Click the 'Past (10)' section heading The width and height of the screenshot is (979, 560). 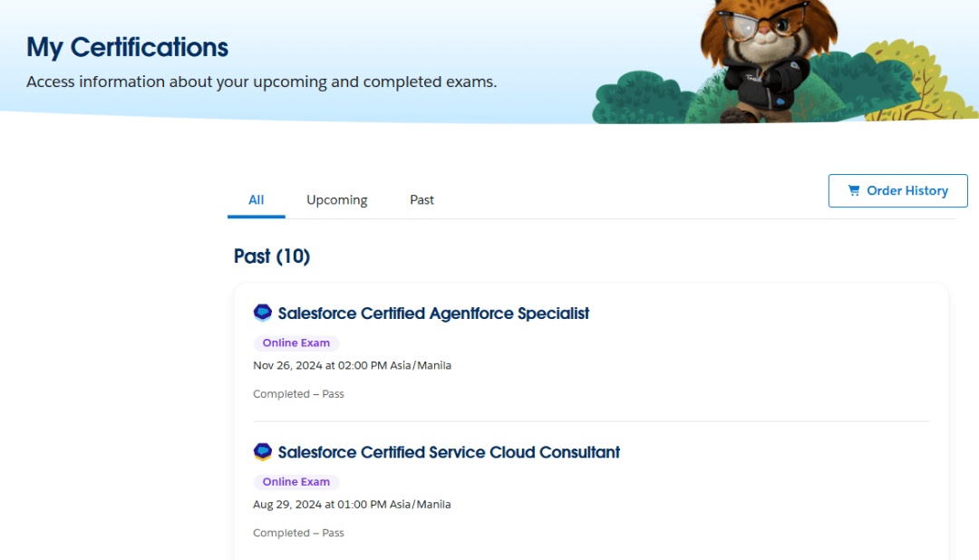coord(272,256)
